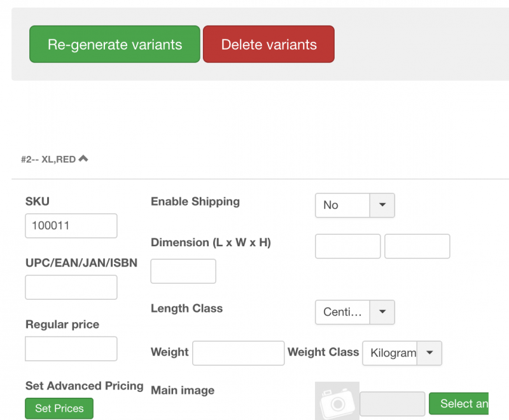Click the green Select an image button
The width and height of the screenshot is (509, 420).
click(x=459, y=403)
